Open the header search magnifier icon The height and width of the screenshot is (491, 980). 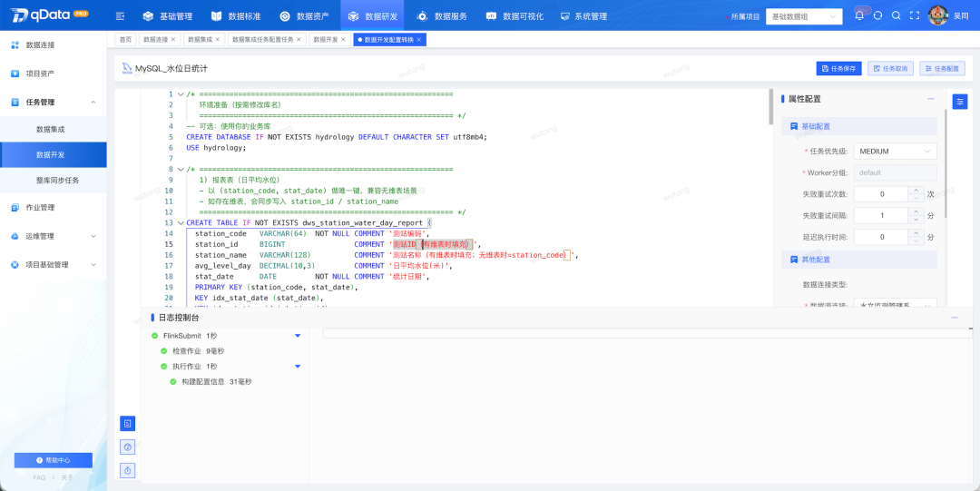(897, 16)
